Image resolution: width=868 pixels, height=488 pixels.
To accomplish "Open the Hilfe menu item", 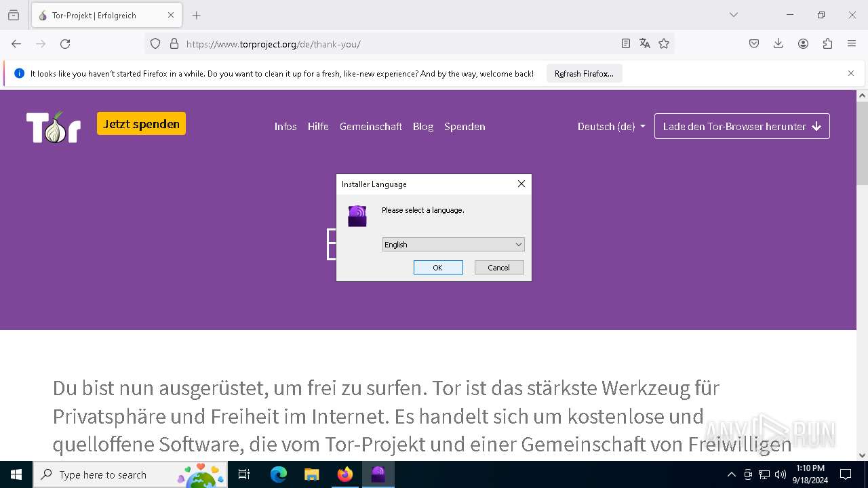I will click(x=318, y=127).
